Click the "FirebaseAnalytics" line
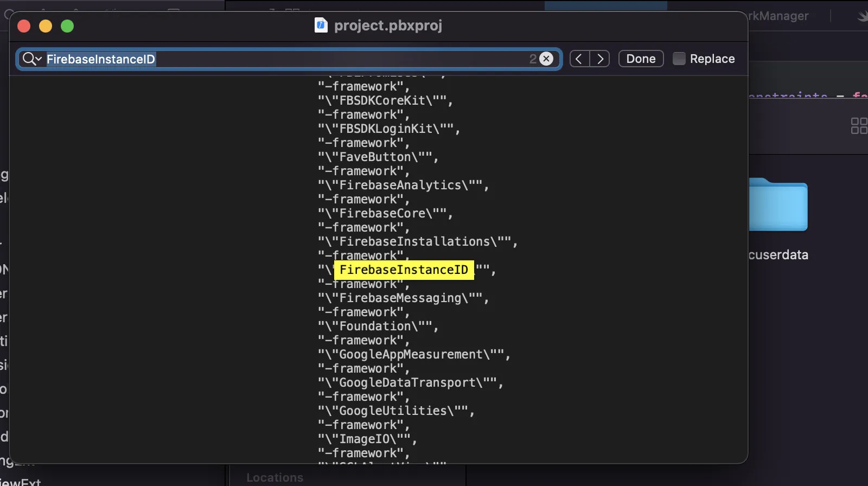Screen dimensions: 868x486 point(403,185)
